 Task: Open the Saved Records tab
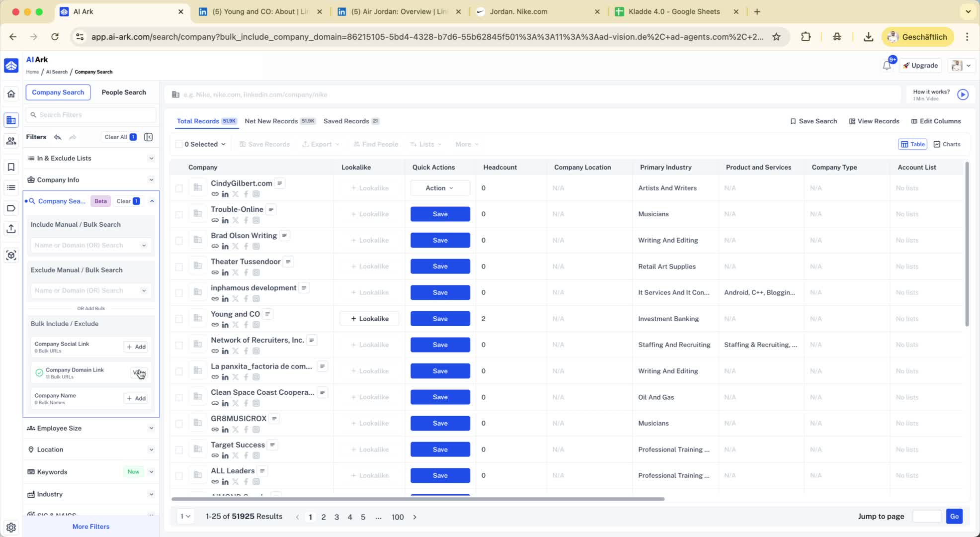click(346, 121)
